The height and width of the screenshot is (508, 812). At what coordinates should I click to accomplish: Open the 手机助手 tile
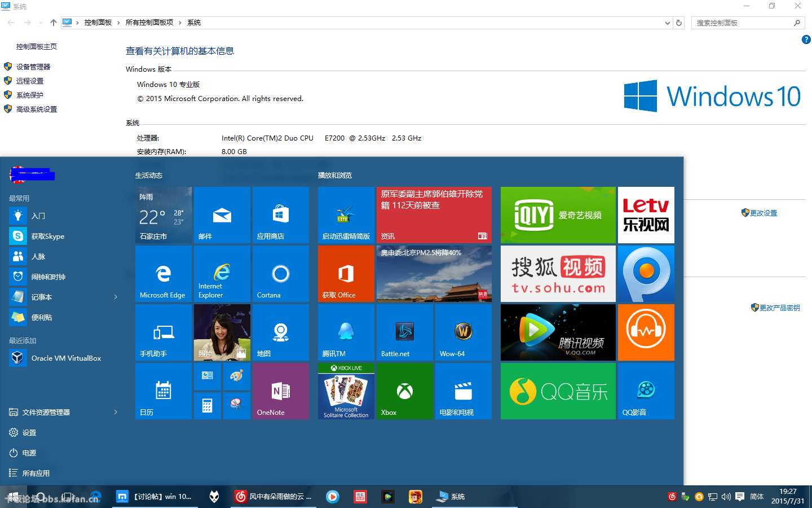click(164, 332)
